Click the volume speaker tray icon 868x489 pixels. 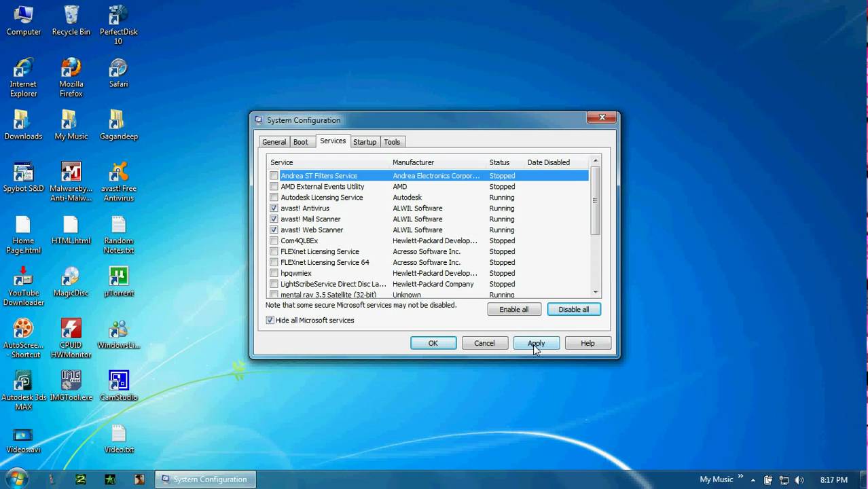click(799, 479)
